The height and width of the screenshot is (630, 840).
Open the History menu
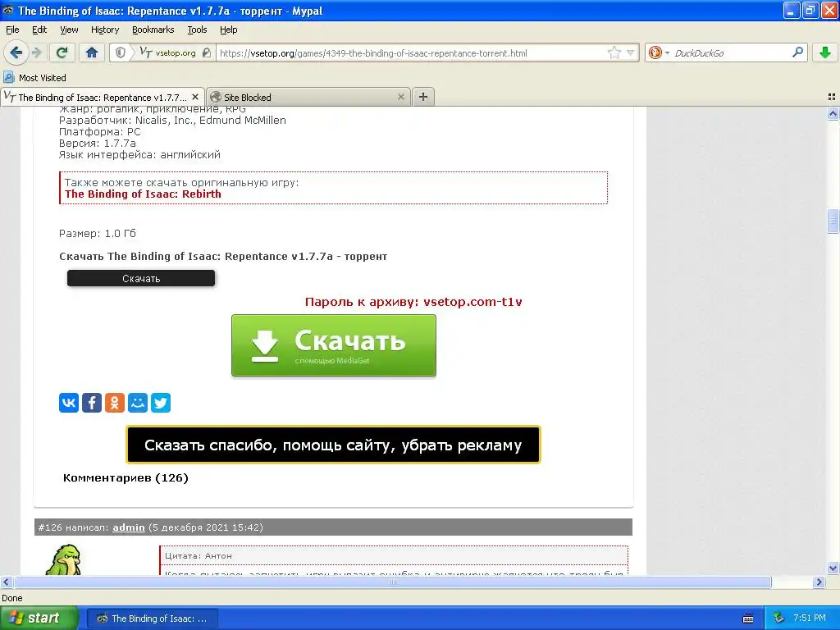pos(105,30)
